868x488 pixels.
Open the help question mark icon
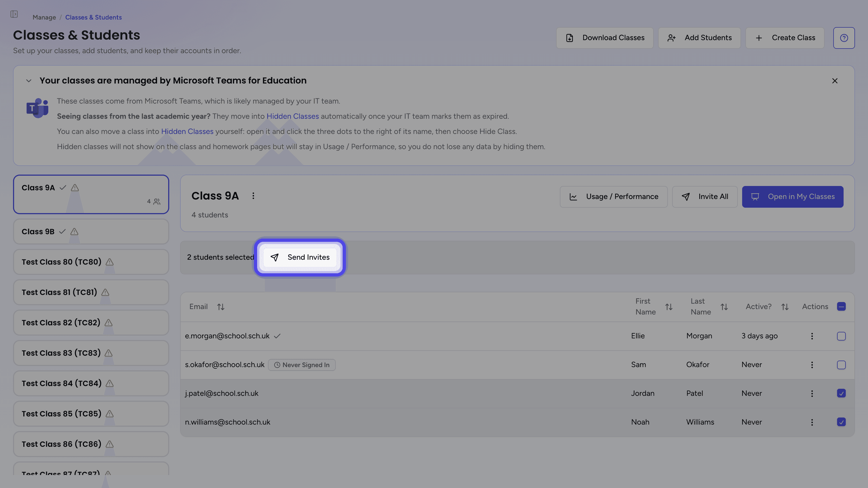(x=844, y=38)
